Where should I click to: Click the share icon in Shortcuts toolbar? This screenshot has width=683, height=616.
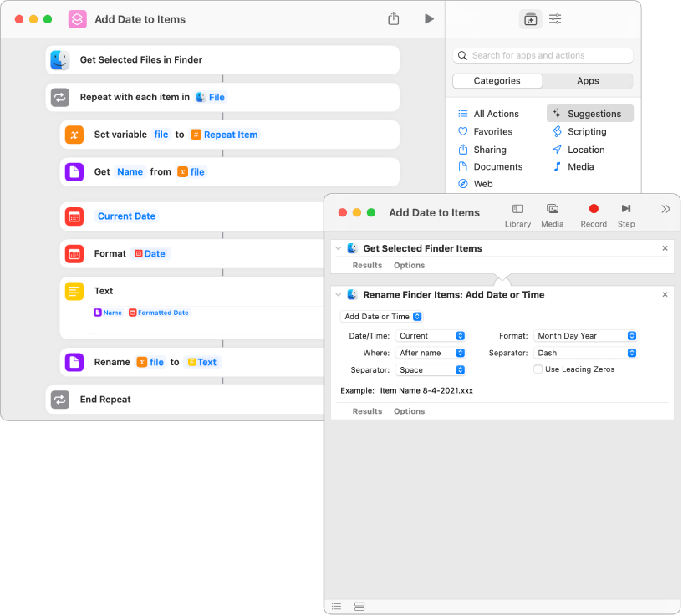tap(394, 18)
